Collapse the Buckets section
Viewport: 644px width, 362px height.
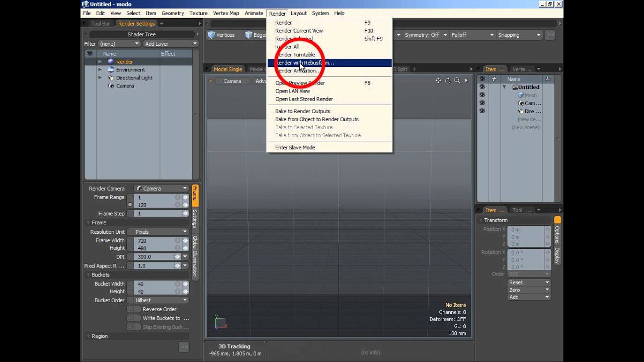click(88, 275)
